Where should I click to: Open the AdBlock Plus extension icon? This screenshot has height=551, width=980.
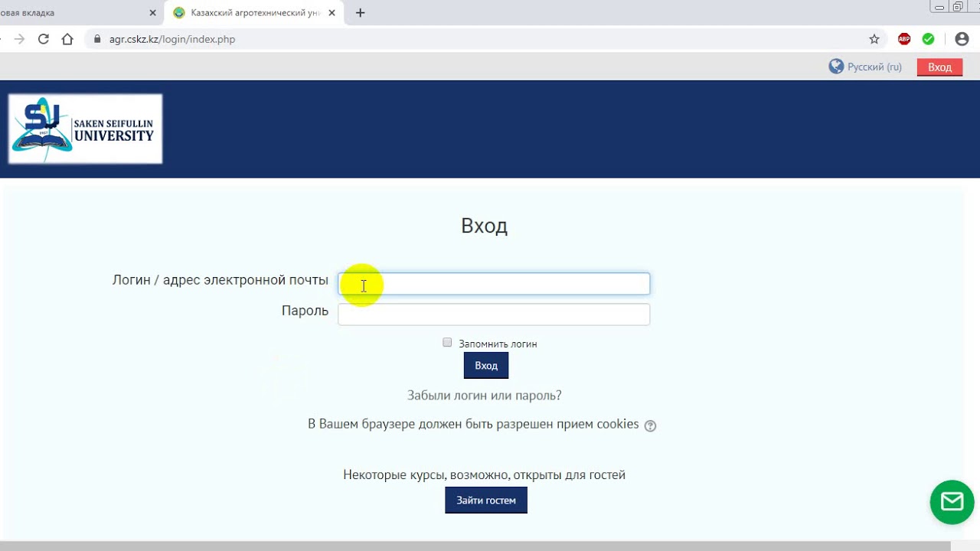coord(904,39)
